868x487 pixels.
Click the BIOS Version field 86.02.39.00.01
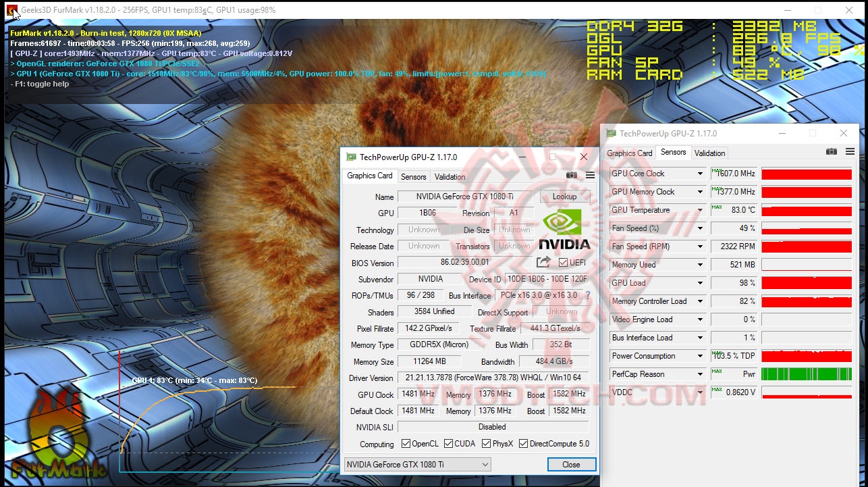(x=465, y=263)
